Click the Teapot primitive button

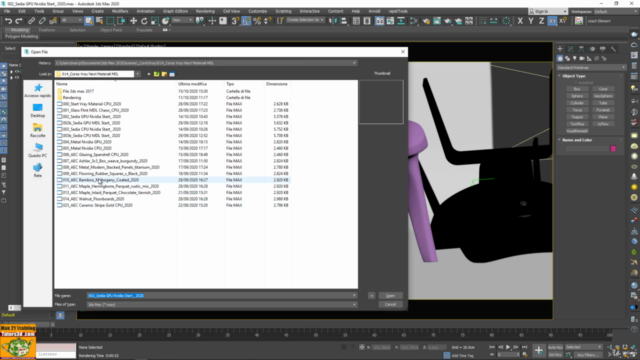click(577, 117)
